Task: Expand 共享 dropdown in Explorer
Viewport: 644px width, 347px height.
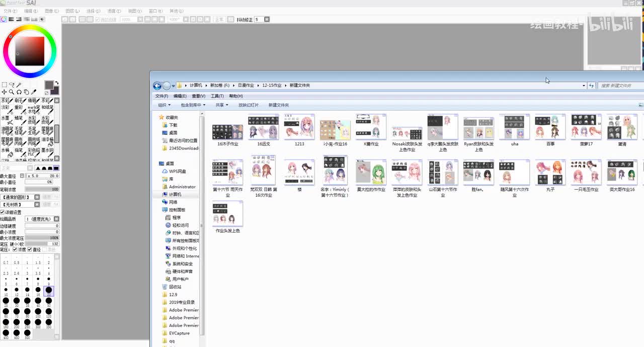Action: [x=222, y=105]
